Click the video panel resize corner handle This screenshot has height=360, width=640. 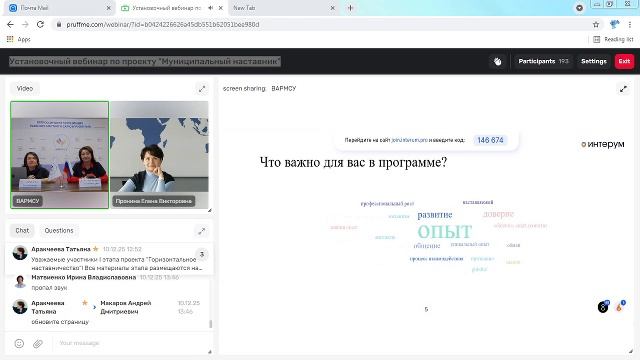pos(210,210)
